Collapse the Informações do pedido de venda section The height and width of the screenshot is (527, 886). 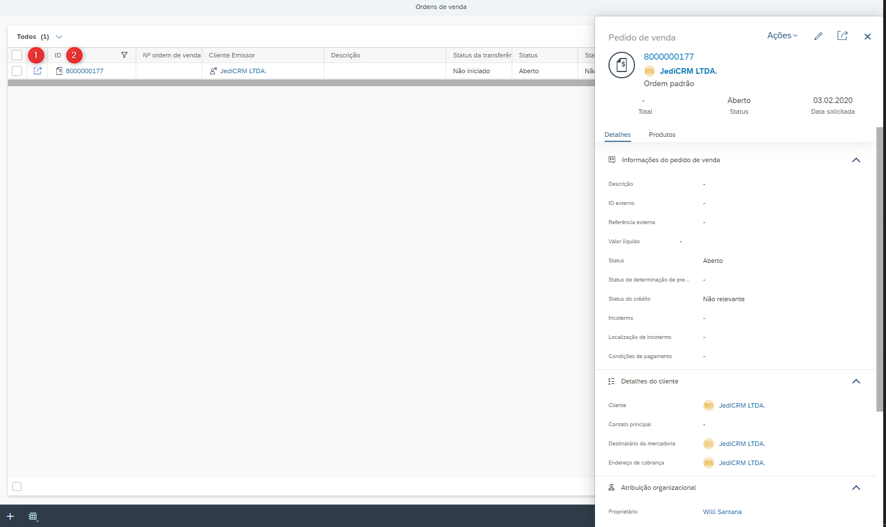(856, 160)
